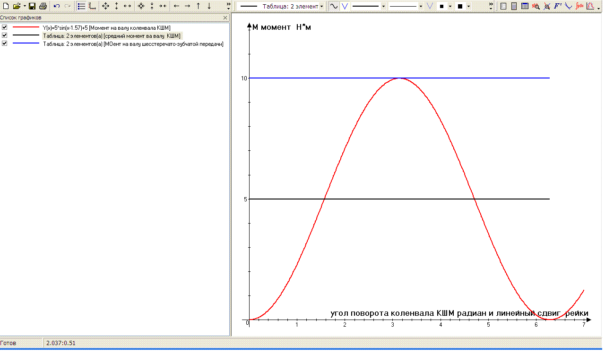Click the 'М момент Н*м' axis label

point(282,27)
